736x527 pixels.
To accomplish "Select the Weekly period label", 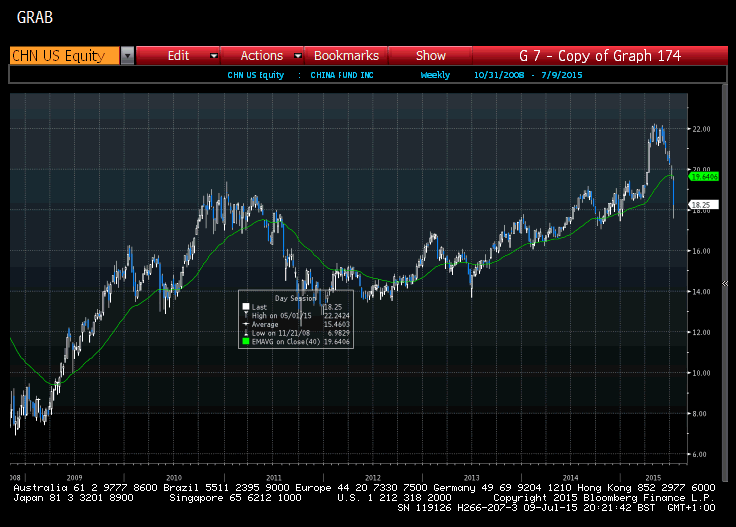I will 435,75.
